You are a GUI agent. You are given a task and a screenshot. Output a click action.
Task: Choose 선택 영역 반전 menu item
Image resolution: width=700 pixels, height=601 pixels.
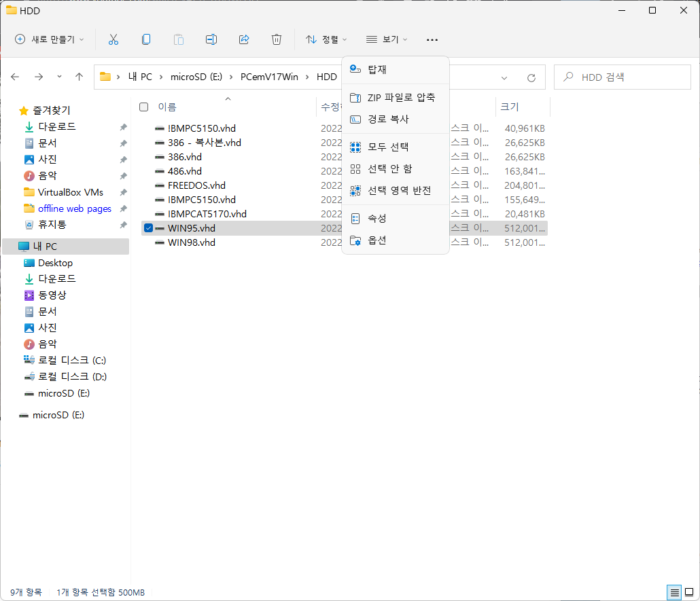(x=396, y=191)
